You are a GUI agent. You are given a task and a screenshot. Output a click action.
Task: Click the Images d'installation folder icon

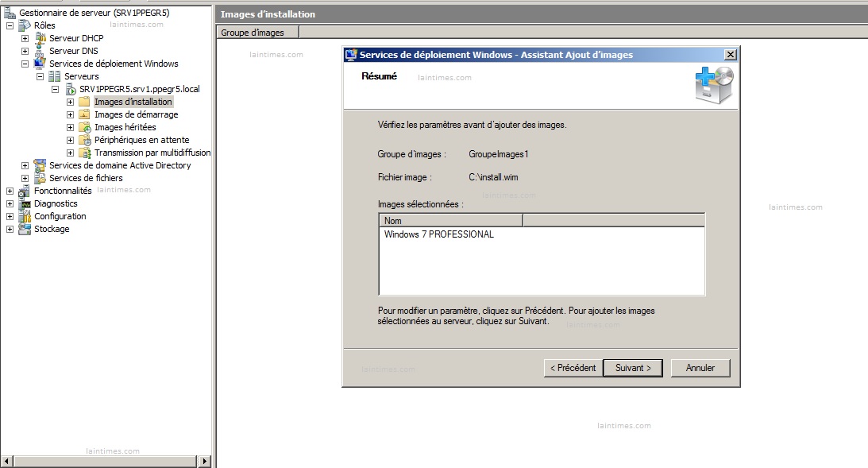(85, 102)
